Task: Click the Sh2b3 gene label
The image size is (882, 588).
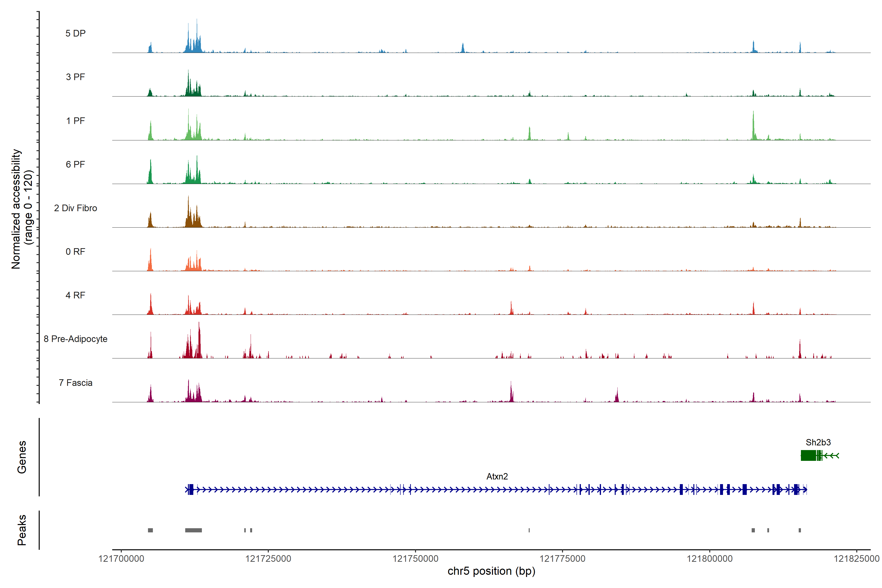Action: point(818,442)
